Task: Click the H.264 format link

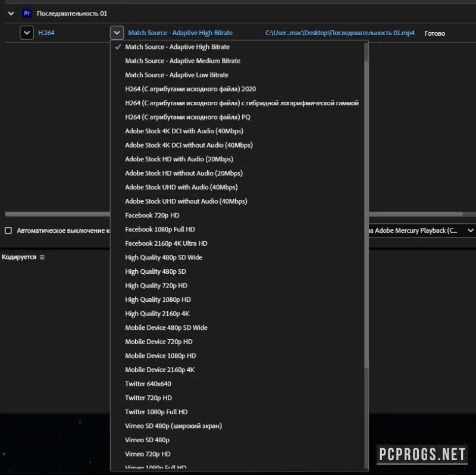Action: [46, 33]
